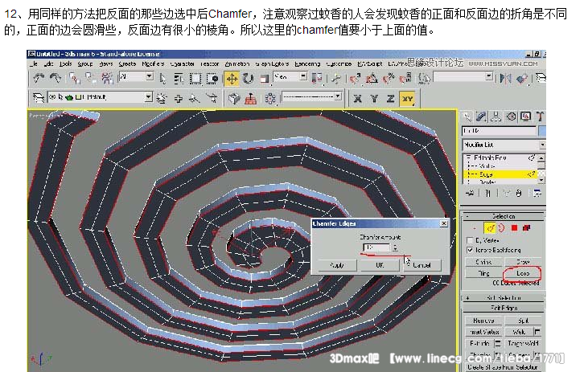Viewport: 588px width, 372px height.
Task: Activate the Bind to Space Warp tool
Action: tap(107, 78)
